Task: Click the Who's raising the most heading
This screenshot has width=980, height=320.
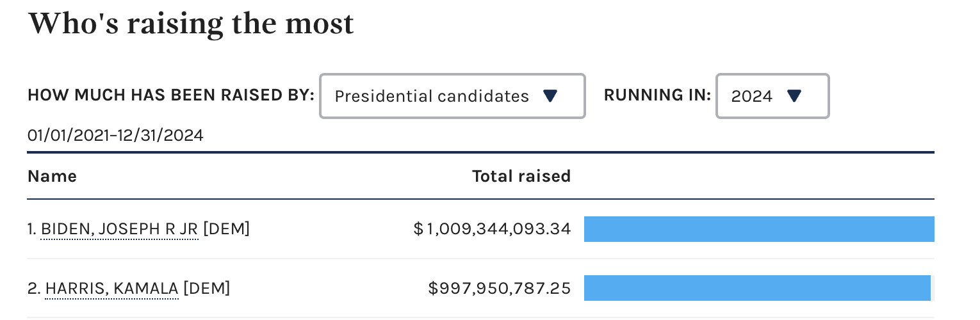Action: 190,24
